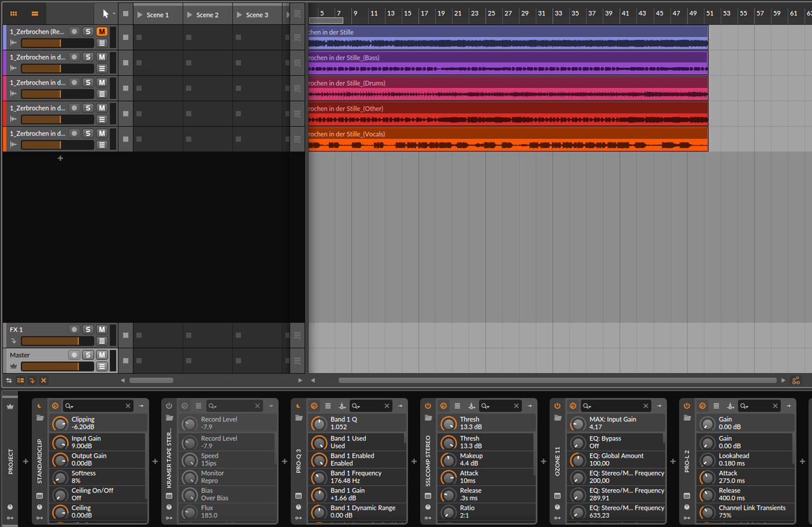The width and height of the screenshot is (812, 527).
Task: Show STANDARDCLIP plugin window icon
Action: (x=39, y=496)
